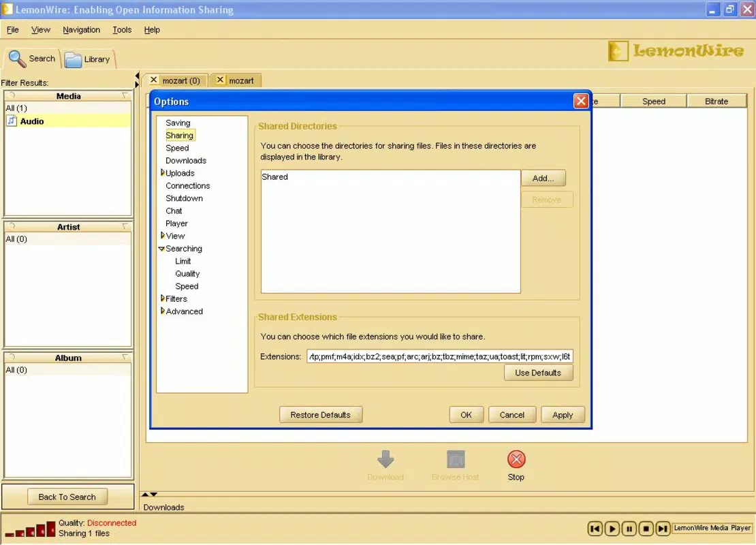Play track in LemonWire media player
Image resolution: width=756 pixels, height=545 pixels.
[x=612, y=529]
